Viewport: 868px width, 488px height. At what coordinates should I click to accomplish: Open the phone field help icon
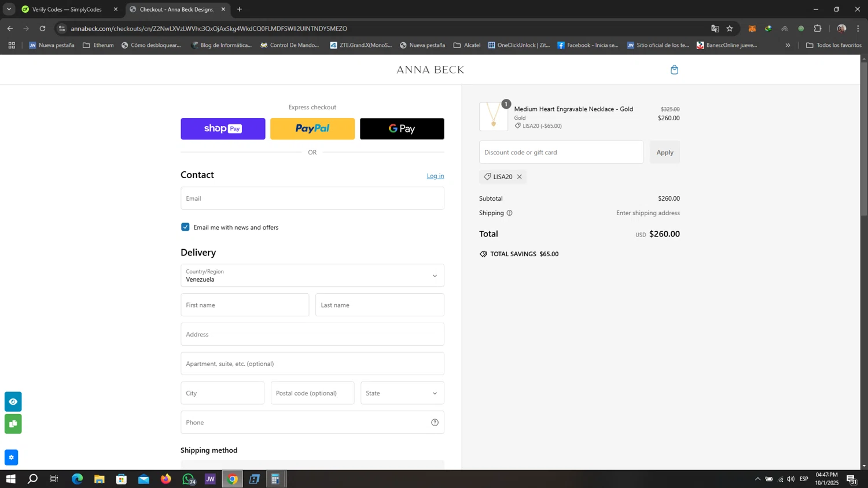pyautogui.click(x=435, y=423)
